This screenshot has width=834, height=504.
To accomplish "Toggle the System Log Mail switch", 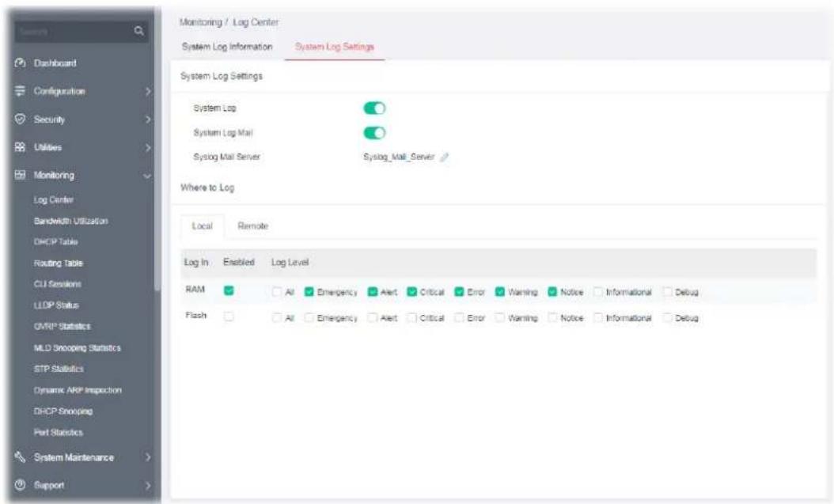I will (374, 133).
